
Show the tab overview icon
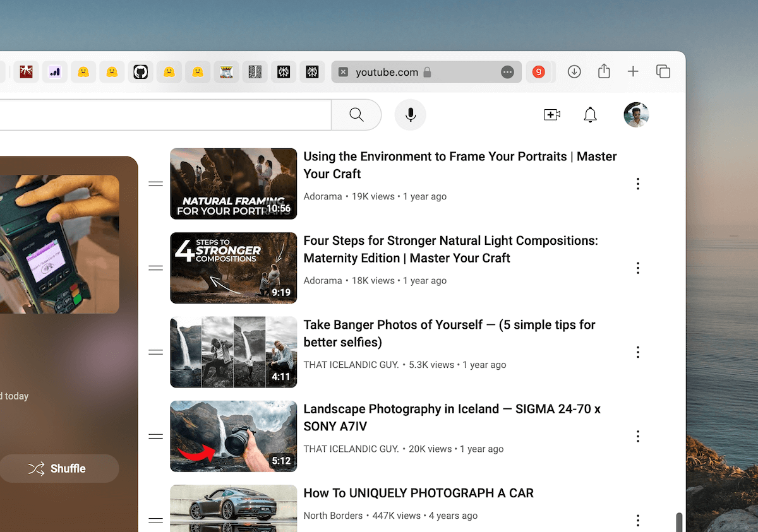pyautogui.click(x=663, y=72)
